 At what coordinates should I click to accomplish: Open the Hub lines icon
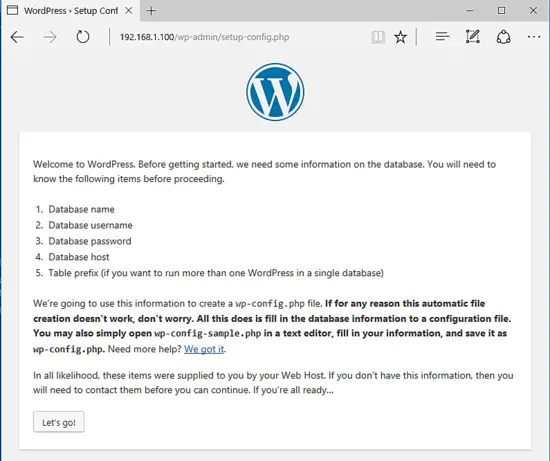point(442,36)
